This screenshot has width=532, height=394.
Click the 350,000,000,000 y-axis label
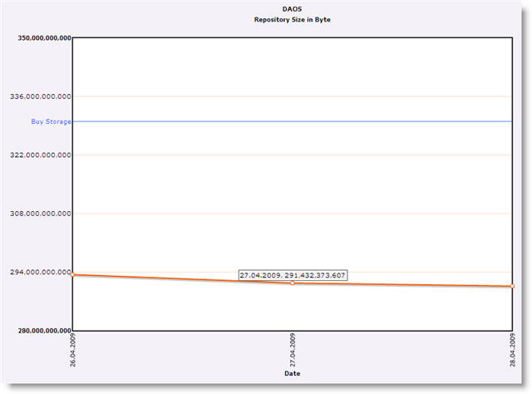pyautogui.click(x=38, y=37)
